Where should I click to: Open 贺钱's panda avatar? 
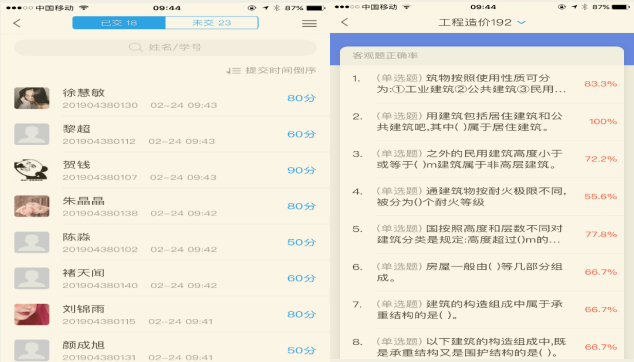[32, 170]
